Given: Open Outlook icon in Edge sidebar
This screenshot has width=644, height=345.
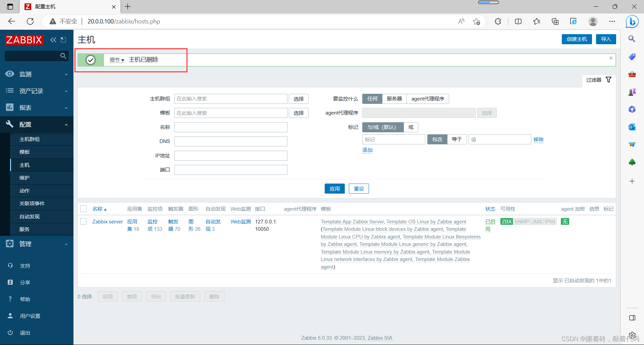Looking at the screenshot, I should tap(632, 127).
